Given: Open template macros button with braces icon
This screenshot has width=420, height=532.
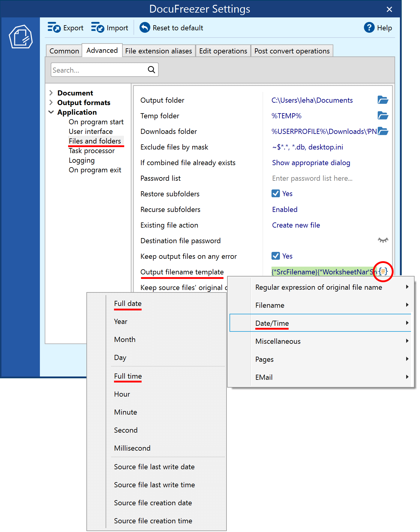Looking at the screenshot, I should 383,272.
